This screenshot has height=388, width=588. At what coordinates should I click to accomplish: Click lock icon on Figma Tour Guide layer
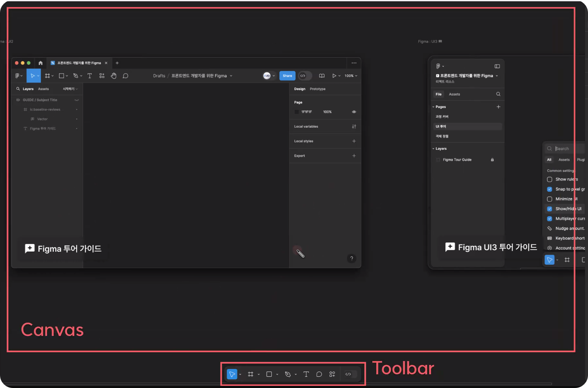coord(492,160)
